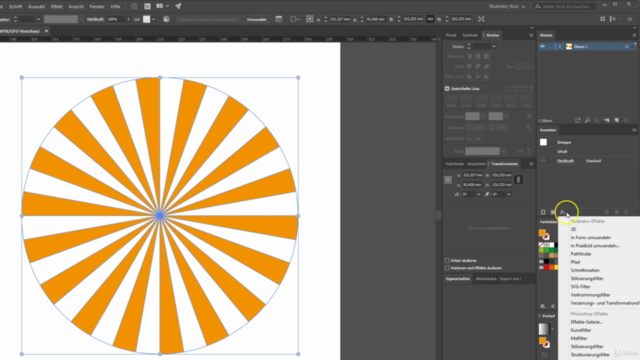The image size is (640, 360).
Task: Click the fx add new effect icon
Action: point(562,212)
